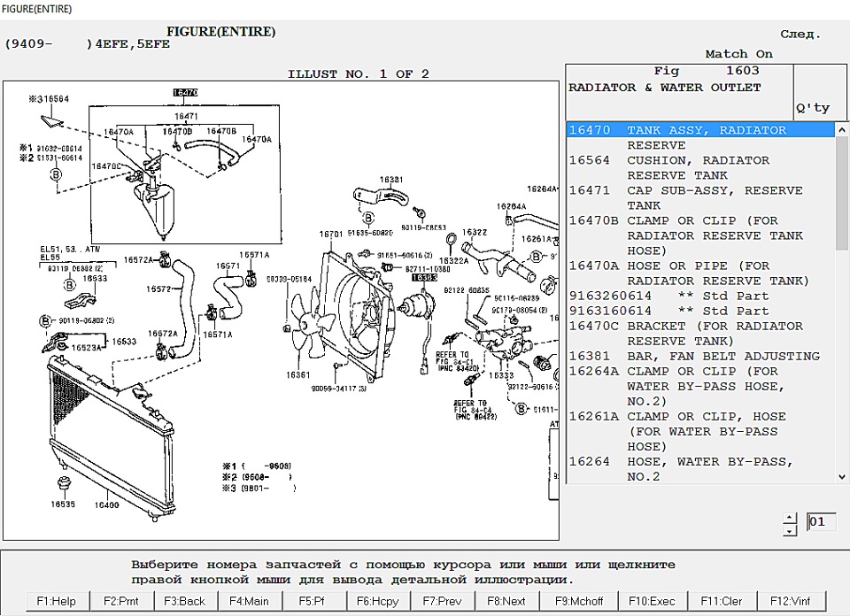Select 16470C BRACKET row
850x616 pixels.
coord(700,333)
